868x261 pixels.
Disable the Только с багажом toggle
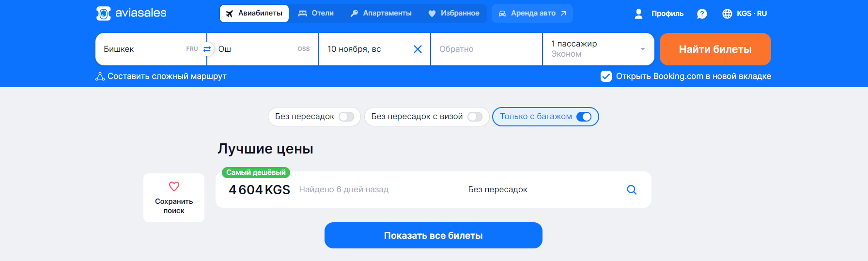tap(584, 117)
